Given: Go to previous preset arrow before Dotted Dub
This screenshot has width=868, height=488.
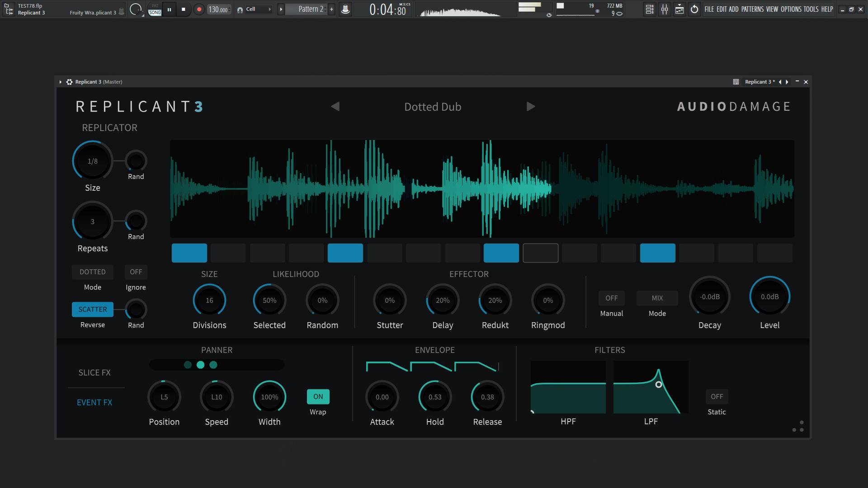Looking at the screenshot, I should point(335,107).
